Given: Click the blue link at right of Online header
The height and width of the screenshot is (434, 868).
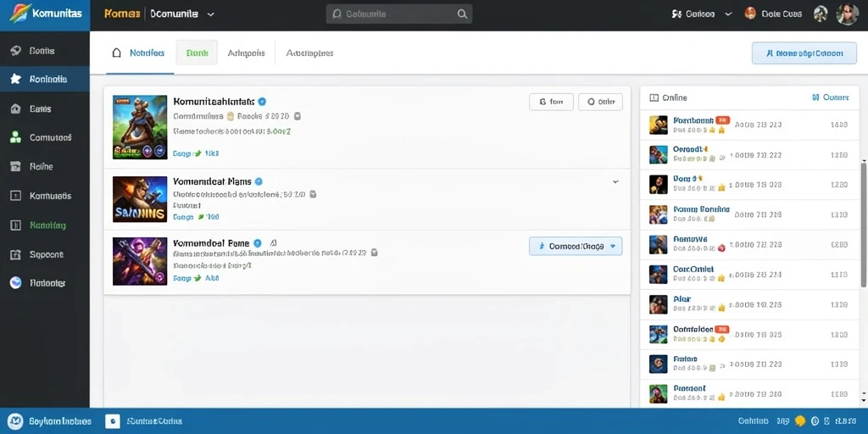Looking at the screenshot, I should 831,97.
